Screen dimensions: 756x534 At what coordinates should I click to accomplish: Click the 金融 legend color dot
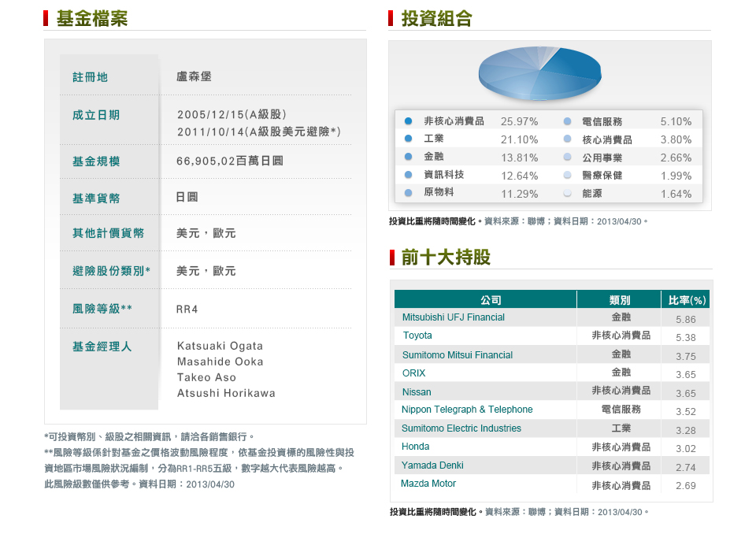click(408, 157)
